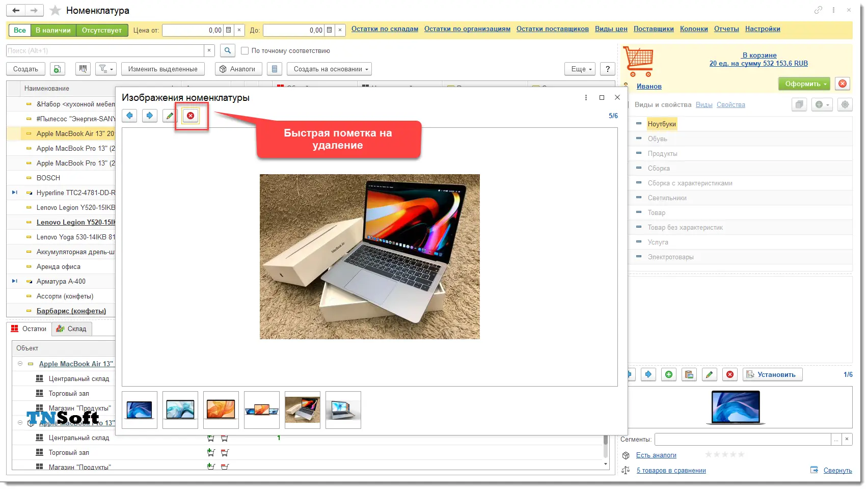
Task: Open the Виды цен link
Action: point(611,29)
